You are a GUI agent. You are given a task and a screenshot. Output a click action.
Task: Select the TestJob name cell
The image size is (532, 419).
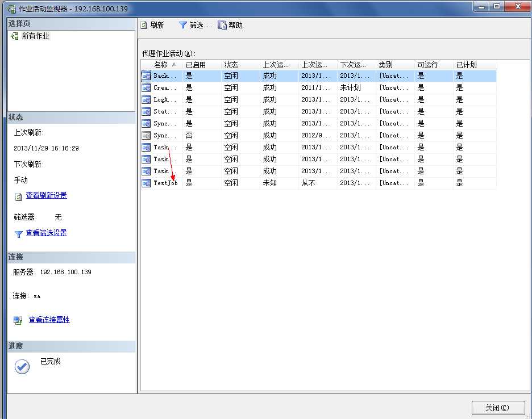tap(165, 183)
